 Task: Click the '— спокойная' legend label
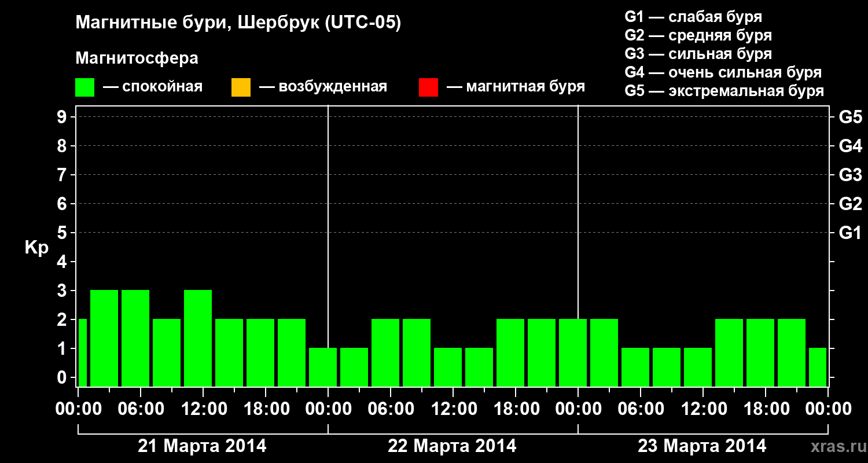coord(153,87)
